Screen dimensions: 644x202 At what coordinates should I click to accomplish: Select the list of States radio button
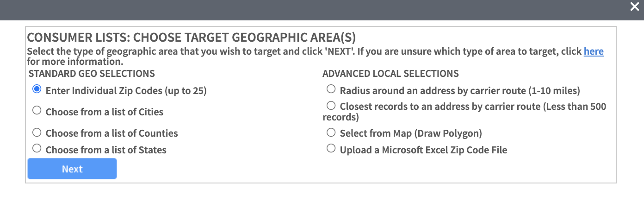[x=37, y=149]
